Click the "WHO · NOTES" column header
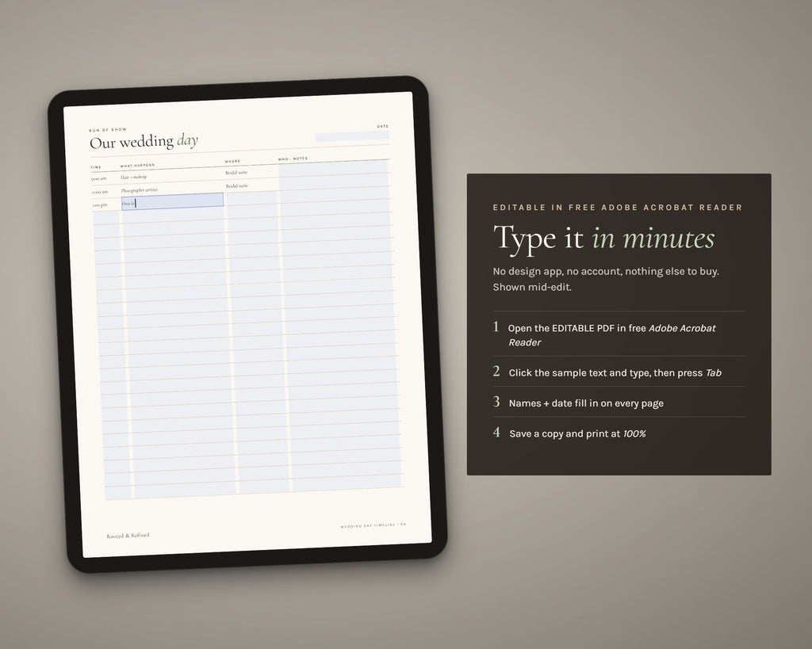 tap(293, 158)
